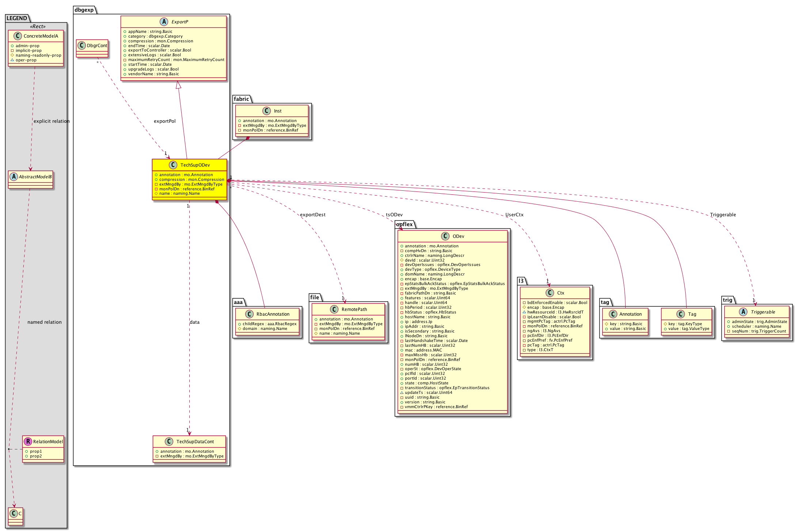Click the RelationModel 'R' icon in legend
The height and width of the screenshot is (532, 800).
(28, 441)
